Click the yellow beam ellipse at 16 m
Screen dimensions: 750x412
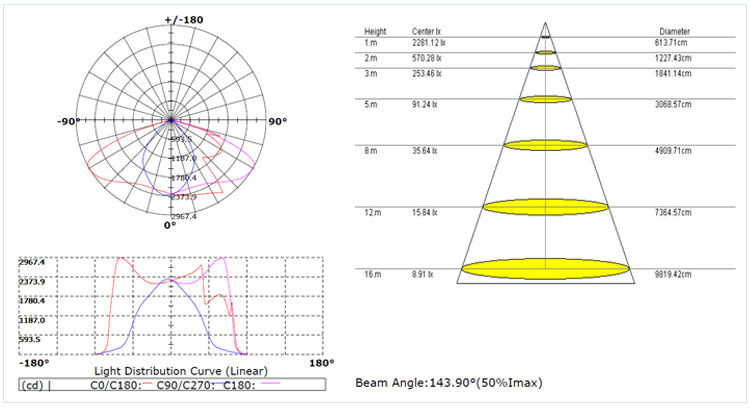coord(545,268)
